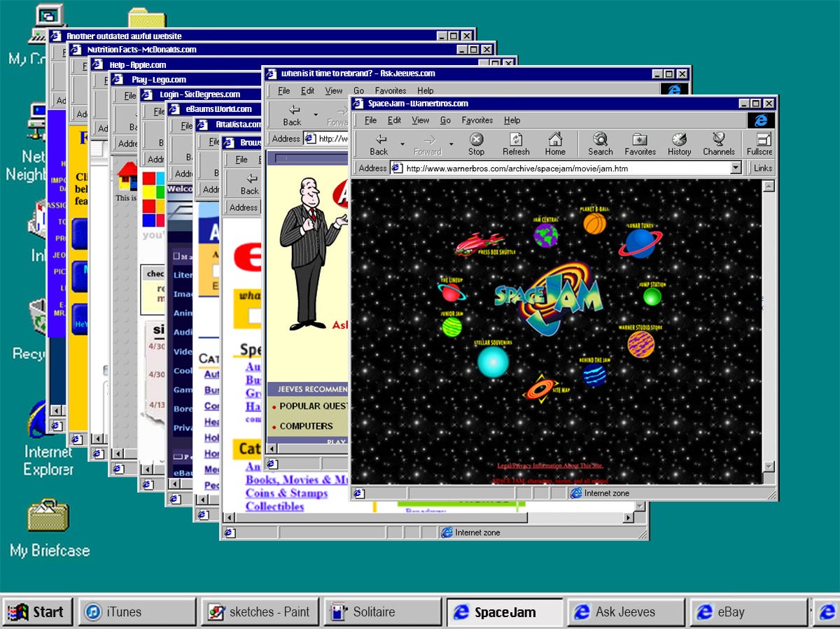Open Favorites menu in SpaceJam window
Viewport: 840px width, 629px height.
point(477,120)
